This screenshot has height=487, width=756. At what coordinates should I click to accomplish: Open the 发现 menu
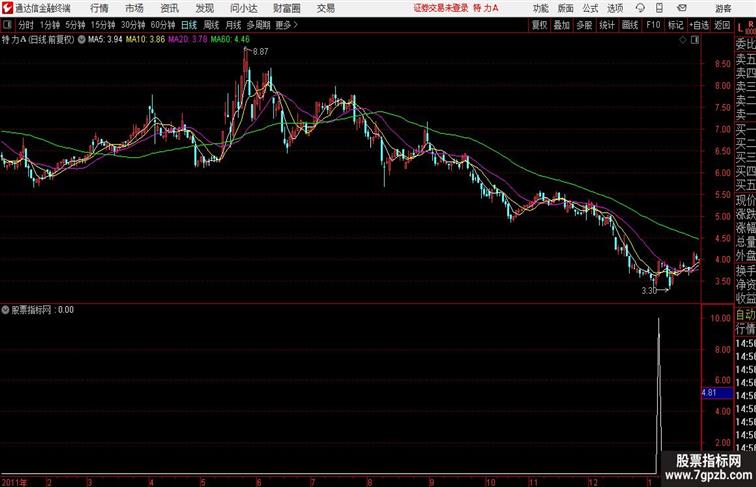click(204, 8)
